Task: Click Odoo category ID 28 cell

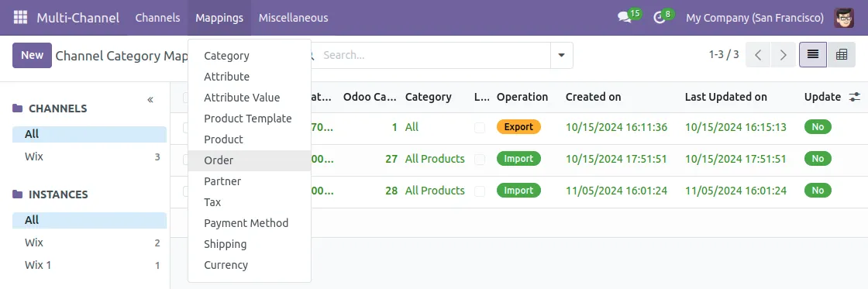Action: pyautogui.click(x=391, y=191)
